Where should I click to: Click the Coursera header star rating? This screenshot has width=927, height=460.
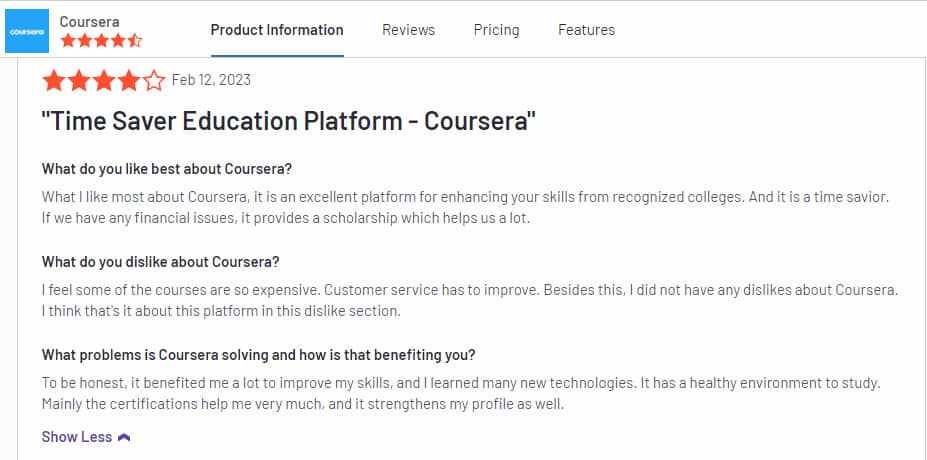coord(101,41)
